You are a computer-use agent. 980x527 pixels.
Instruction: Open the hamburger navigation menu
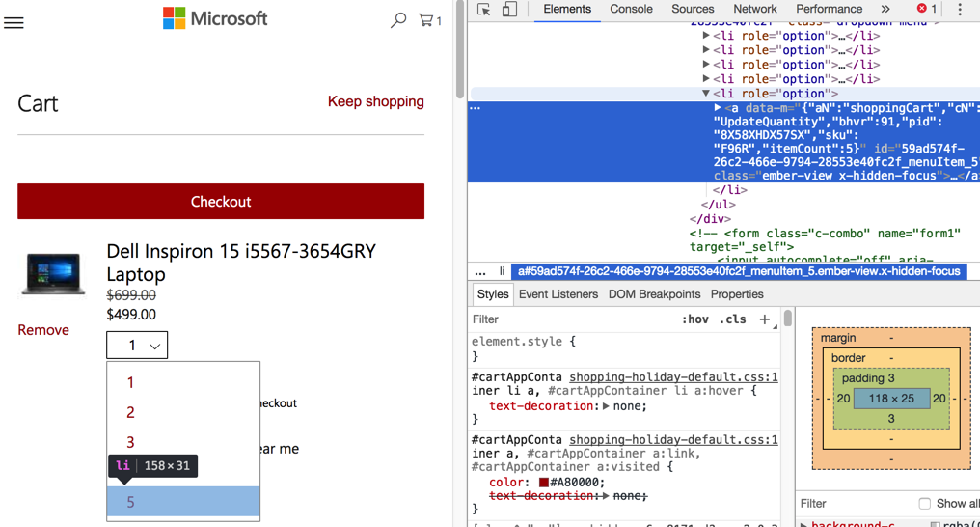point(14,22)
